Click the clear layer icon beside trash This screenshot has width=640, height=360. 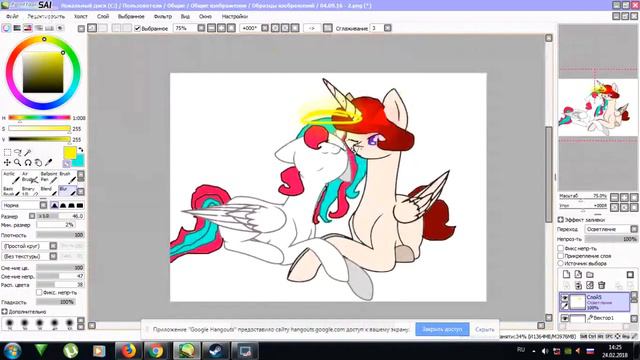pyautogui.click(x=590, y=285)
